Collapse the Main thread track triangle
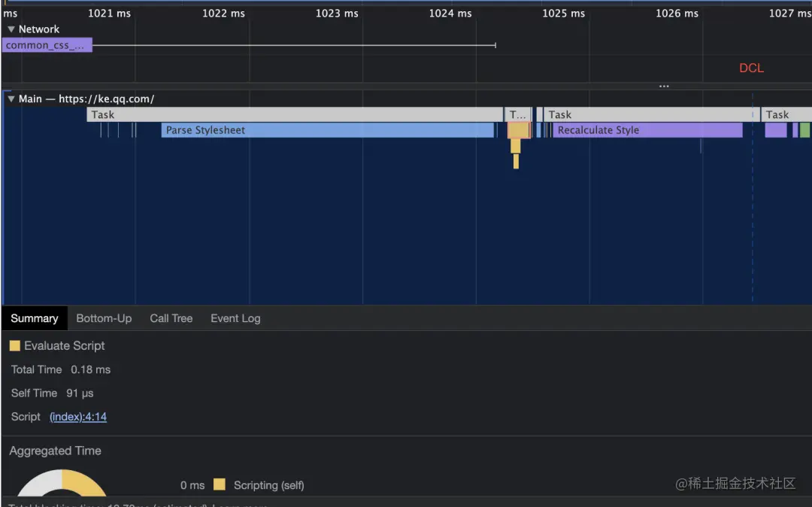This screenshot has height=507, width=812. tap(11, 99)
